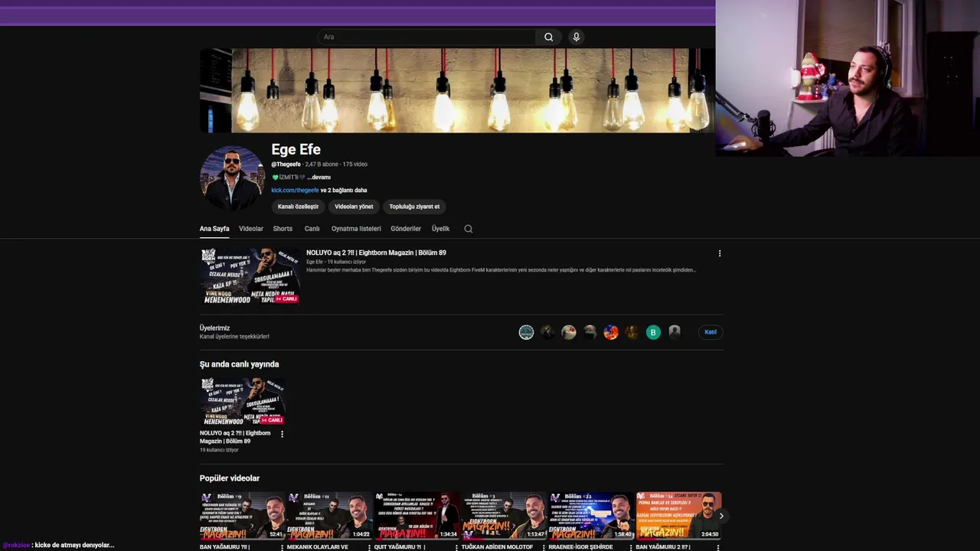Go to the Canlı tab
This screenshot has width=980, height=551.
click(312, 229)
